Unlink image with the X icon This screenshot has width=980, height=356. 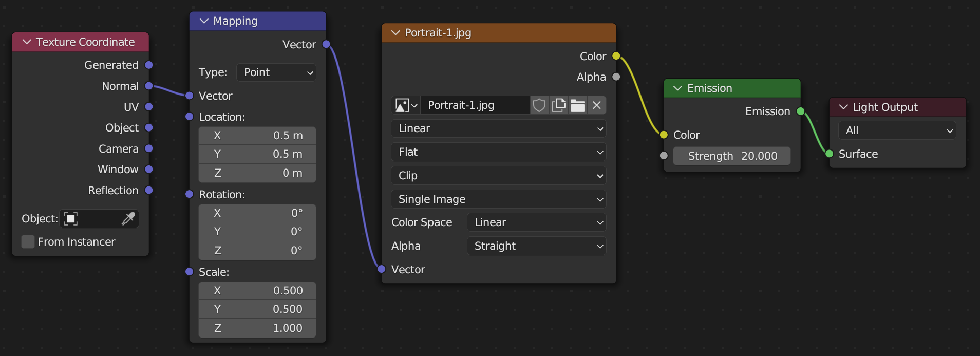click(x=596, y=105)
